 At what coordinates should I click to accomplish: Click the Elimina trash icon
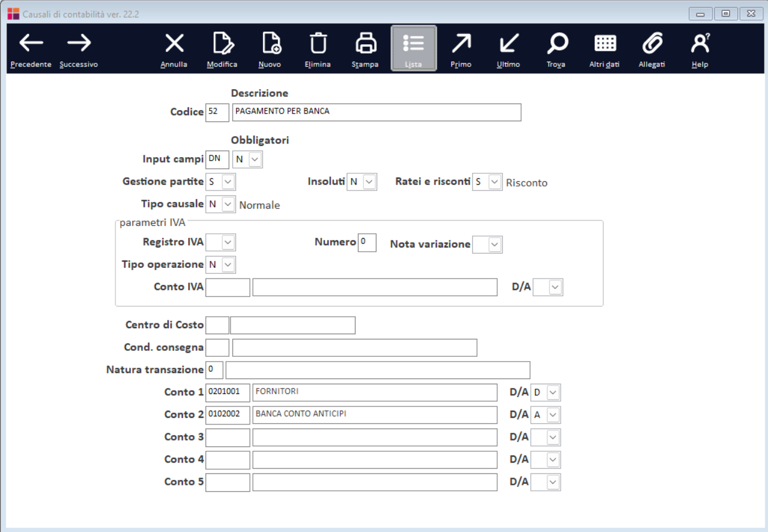coord(317,44)
